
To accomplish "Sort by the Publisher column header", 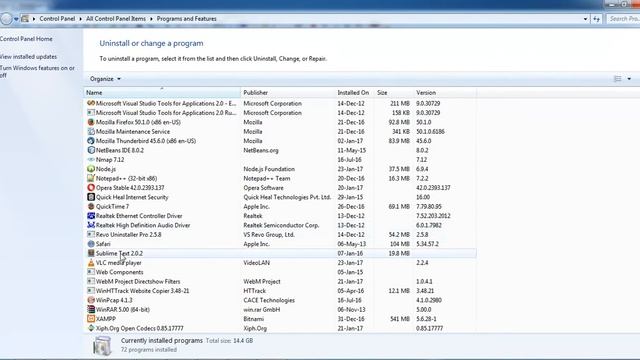I will [288, 93].
